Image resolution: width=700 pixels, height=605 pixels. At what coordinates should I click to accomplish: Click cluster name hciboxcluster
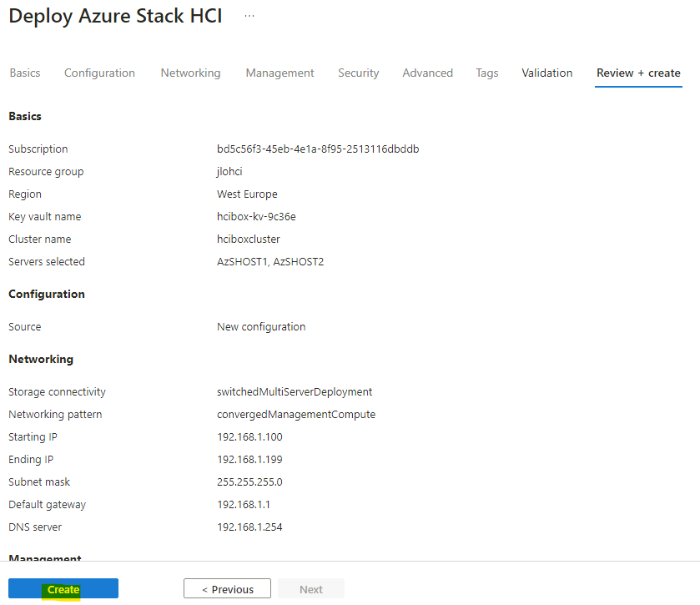point(249,239)
